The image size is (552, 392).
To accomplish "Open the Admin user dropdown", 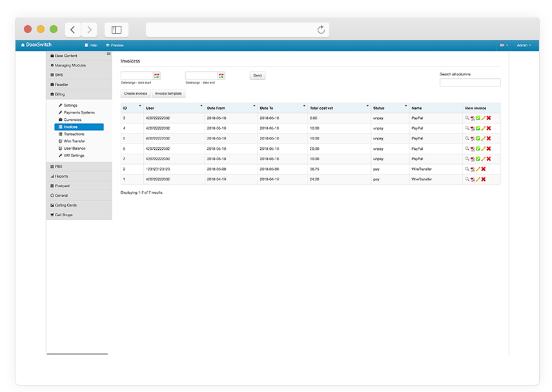I will coord(524,45).
